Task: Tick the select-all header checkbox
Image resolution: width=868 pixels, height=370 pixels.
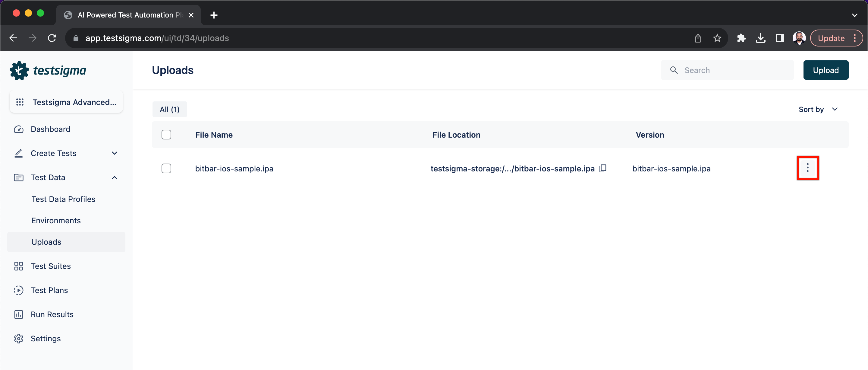Action: 166,135
